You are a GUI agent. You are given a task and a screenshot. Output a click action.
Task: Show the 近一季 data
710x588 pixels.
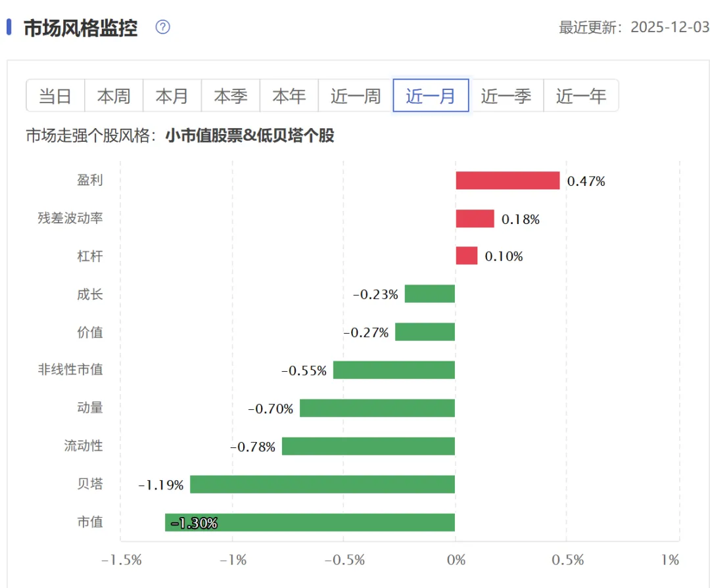click(506, 95)
